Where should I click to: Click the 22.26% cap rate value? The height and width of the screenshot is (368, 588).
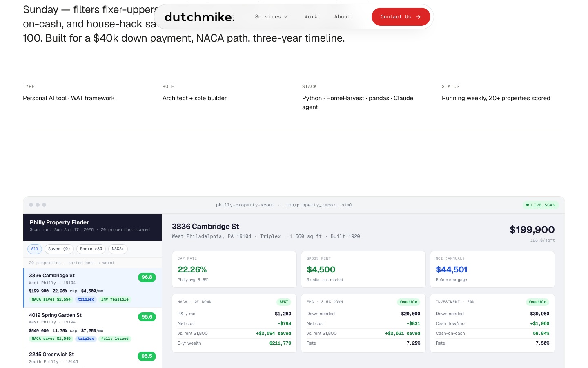click(192, 269)
